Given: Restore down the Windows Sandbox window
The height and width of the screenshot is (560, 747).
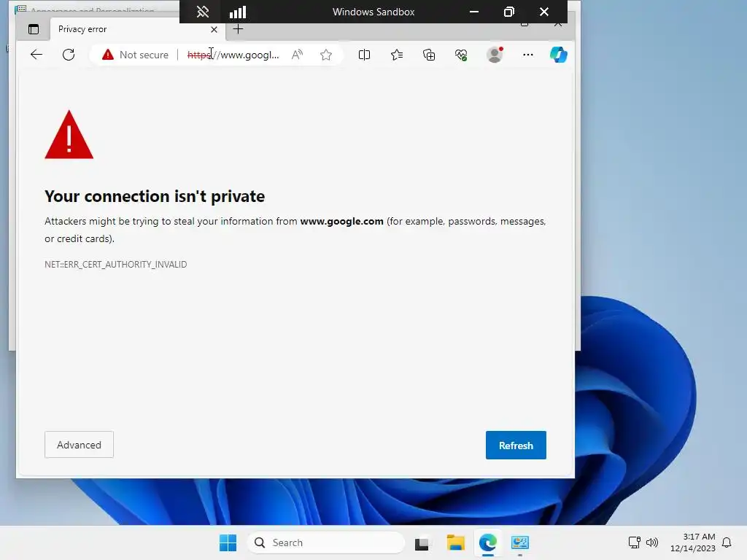Looking at the screenshot, I should (509, 12).
